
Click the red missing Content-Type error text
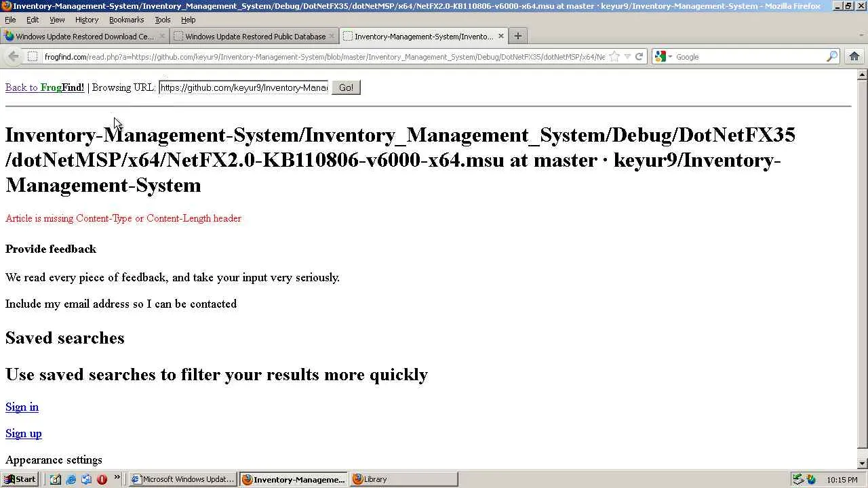(123, 218)
